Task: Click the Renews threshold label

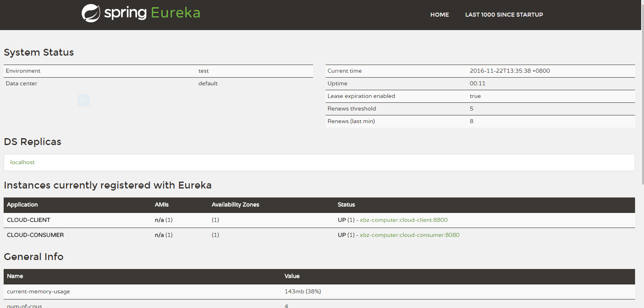Action: tap(352, 108)
